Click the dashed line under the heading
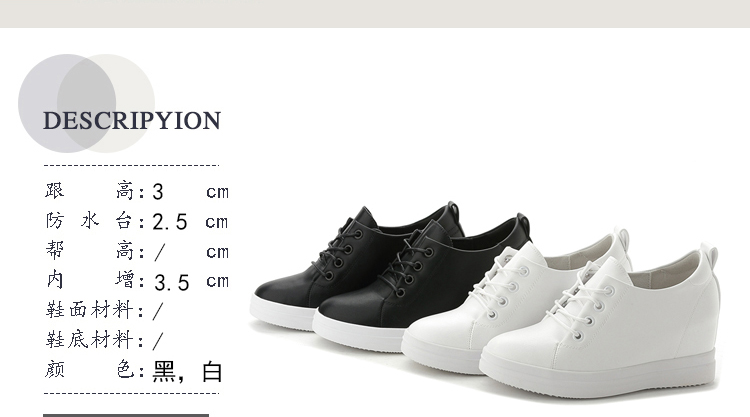The image size is (750, 417). pos(132,165)
